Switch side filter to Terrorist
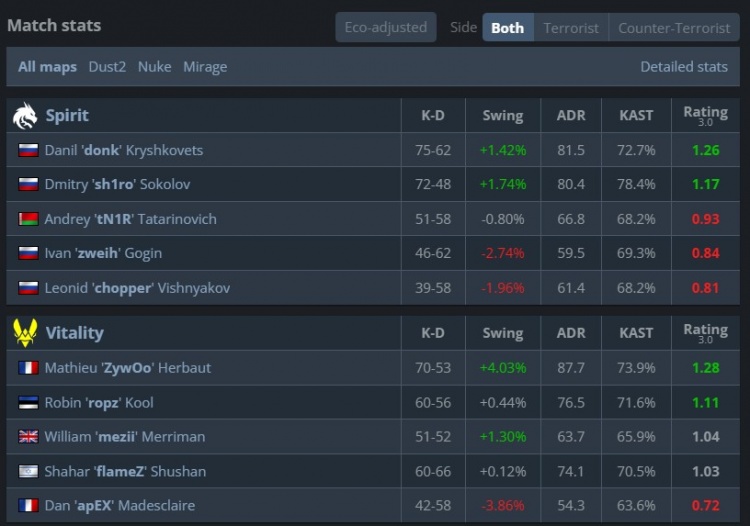750x526 pixels. (x=571, y=27)
